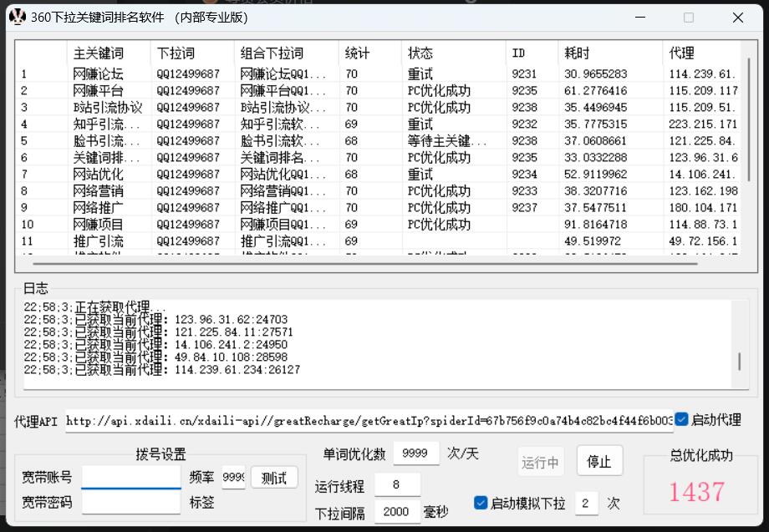Screen dimensions: 769x532
Task: Click the disabled 运行中 button
Action: 540,460
